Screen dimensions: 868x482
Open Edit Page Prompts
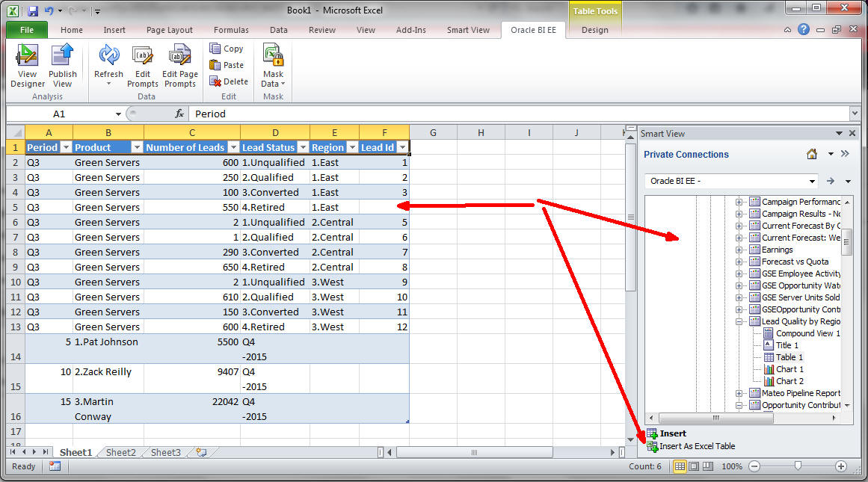(180, 66)
